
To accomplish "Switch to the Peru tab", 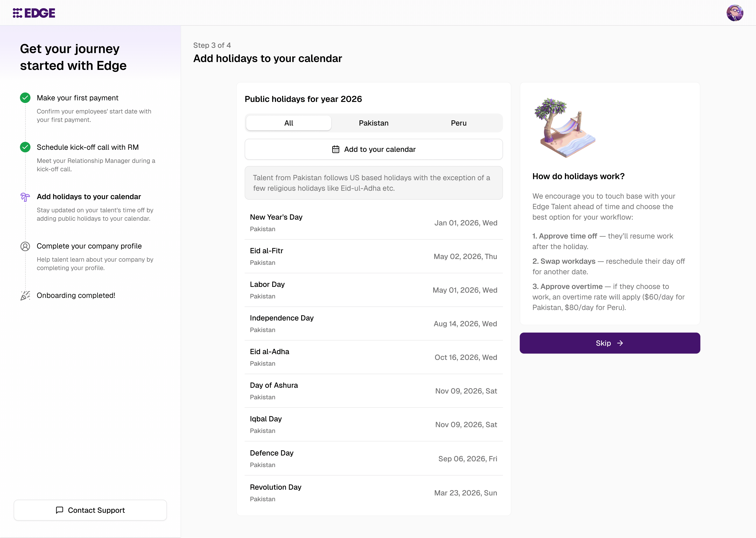I will pyautogui.click(x=458, y=123).
